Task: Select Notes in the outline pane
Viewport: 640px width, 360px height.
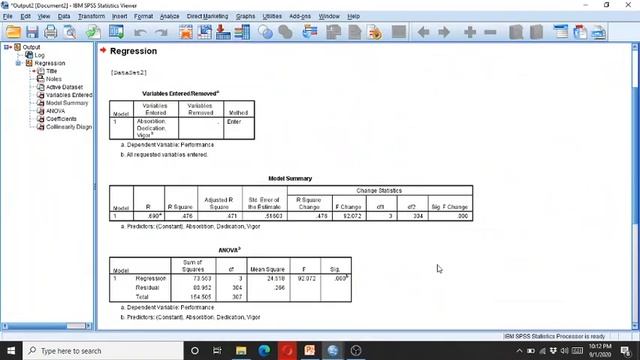Action: point(54,79)
